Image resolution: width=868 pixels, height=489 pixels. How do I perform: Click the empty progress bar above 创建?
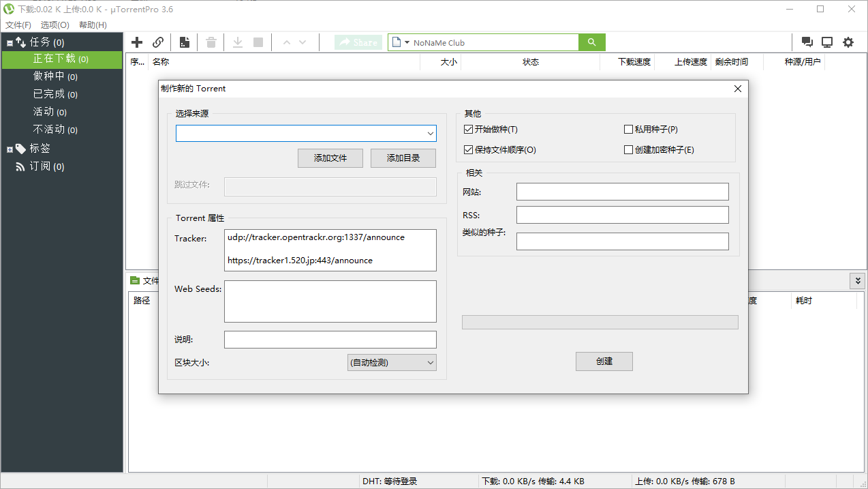(600, 322)
